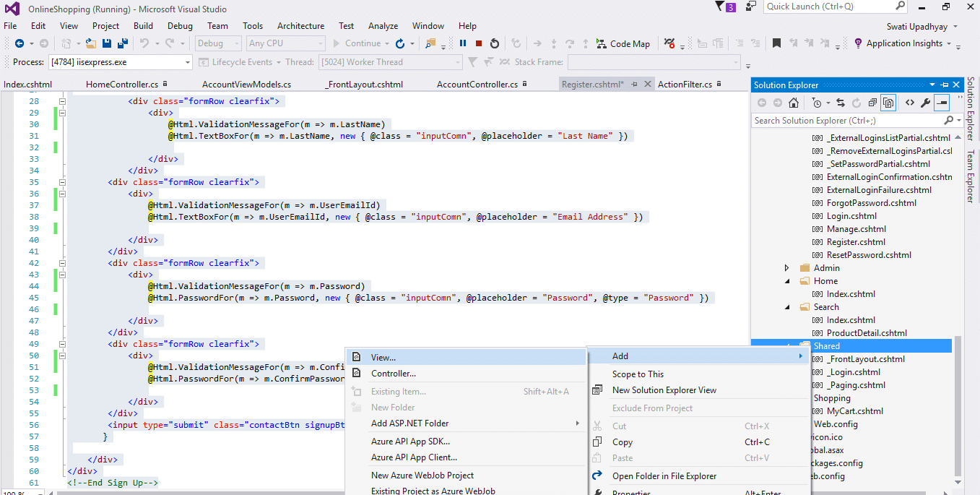Toggle Preview Selected Items in Solution Explorer

[x=943, y=102]
